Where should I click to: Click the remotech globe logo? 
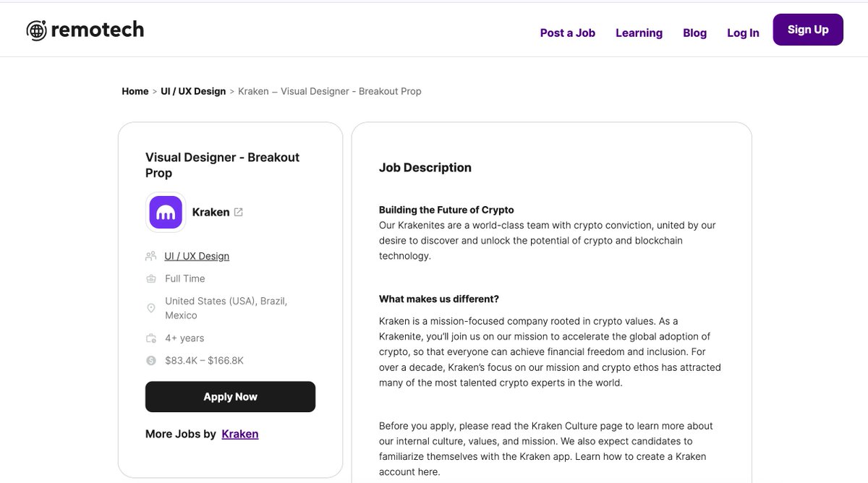click(x=36, y=30)
